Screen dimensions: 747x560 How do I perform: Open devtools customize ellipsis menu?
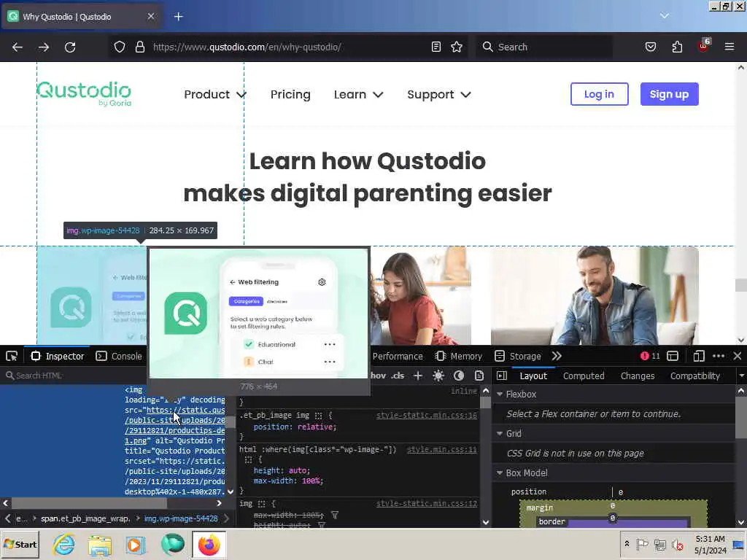tap(719, 356)
